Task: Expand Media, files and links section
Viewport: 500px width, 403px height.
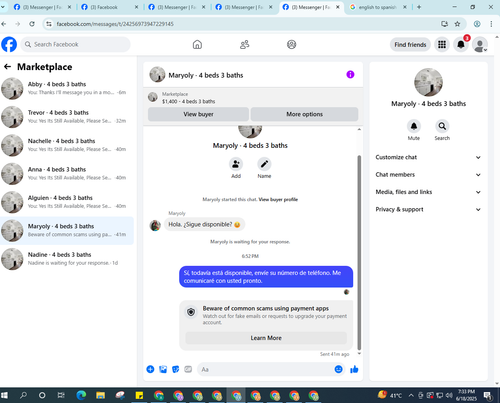Action: tap(428, 192)
